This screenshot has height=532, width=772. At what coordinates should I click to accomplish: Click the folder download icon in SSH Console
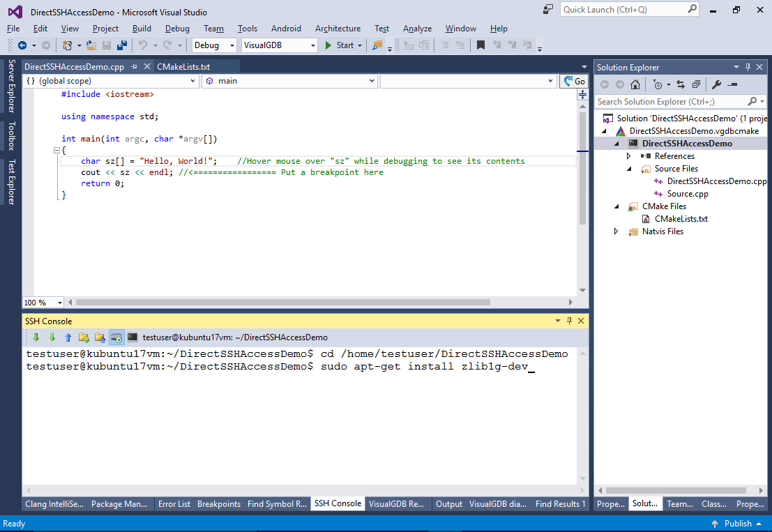tap(84, 337)
